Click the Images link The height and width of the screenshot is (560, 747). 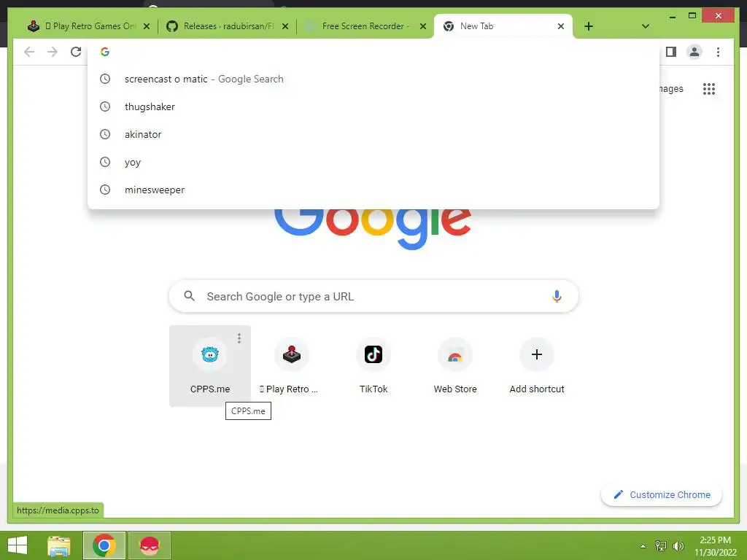671,89
